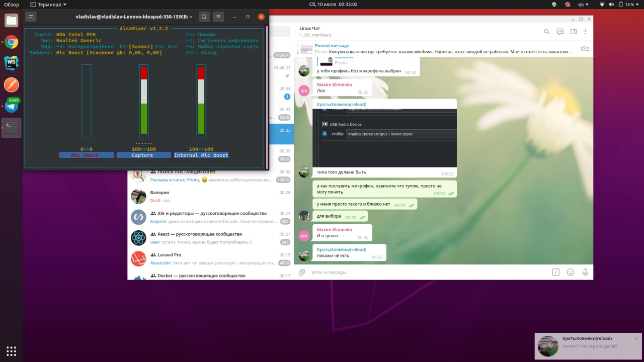
Task: Open the terminal hamburger menu
Action: tap(218, 17)
